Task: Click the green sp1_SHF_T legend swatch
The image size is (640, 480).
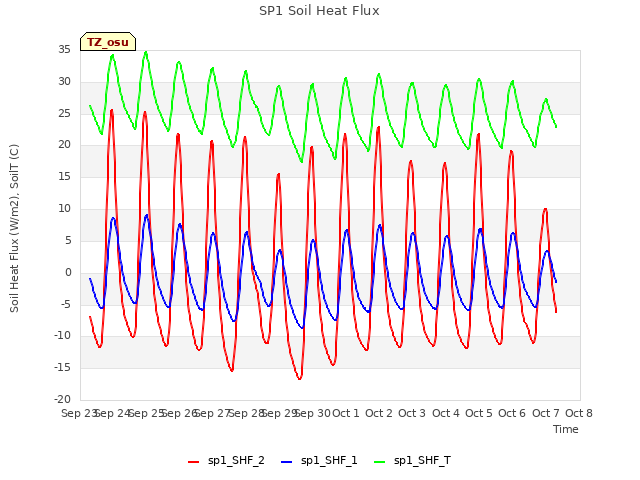Action: point(380,462)
